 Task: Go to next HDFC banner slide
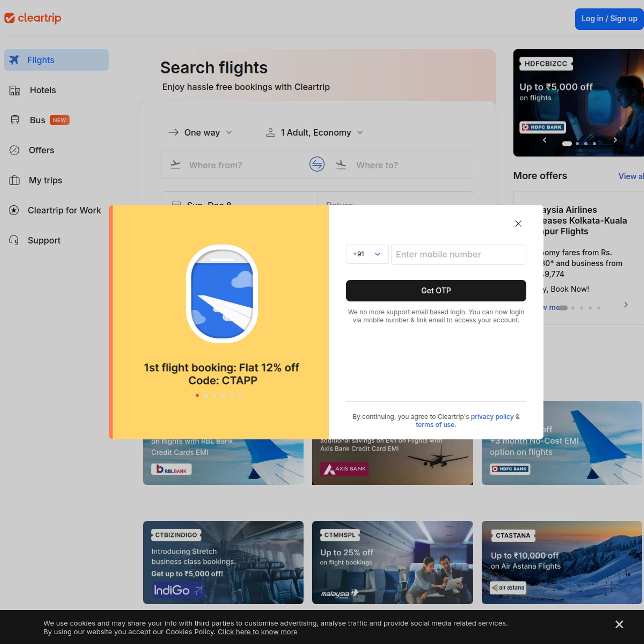615,140
